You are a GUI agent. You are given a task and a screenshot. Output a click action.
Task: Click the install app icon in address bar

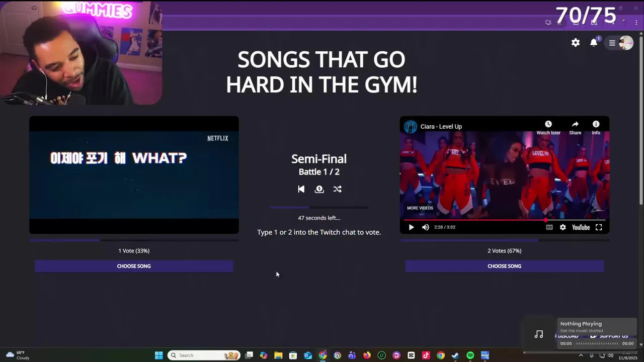[548, 23]
